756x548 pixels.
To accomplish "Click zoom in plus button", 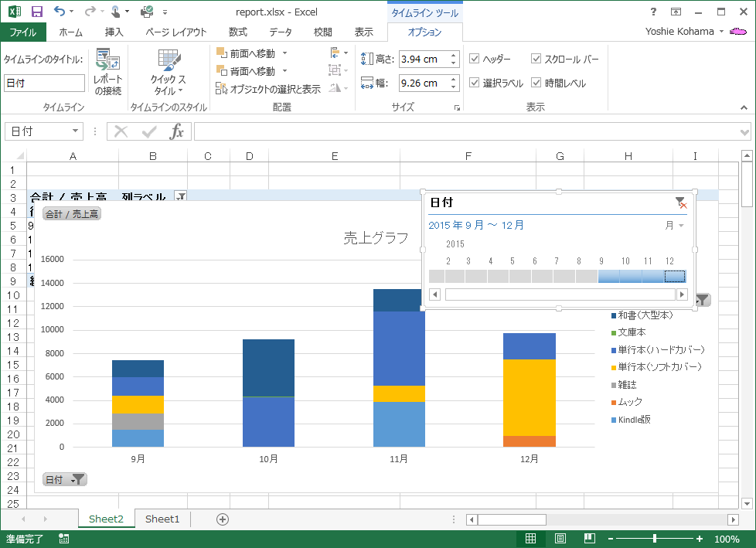I will click(700, 539).
